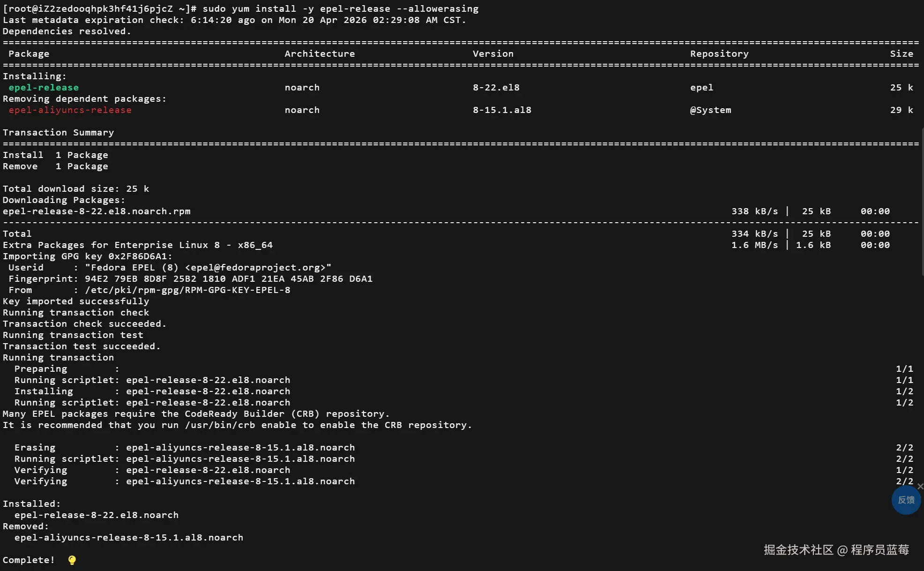Click the Package column header
The height and width of the screenshot is (571, 924).
(x=29, y=54)
